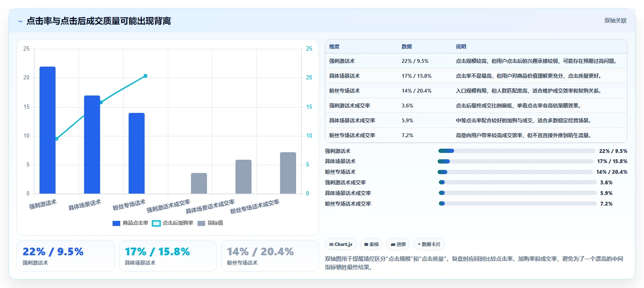Screen dimensions: 644x288
Task: Click description starting 高意向用户带来
Action: (523, 136)
